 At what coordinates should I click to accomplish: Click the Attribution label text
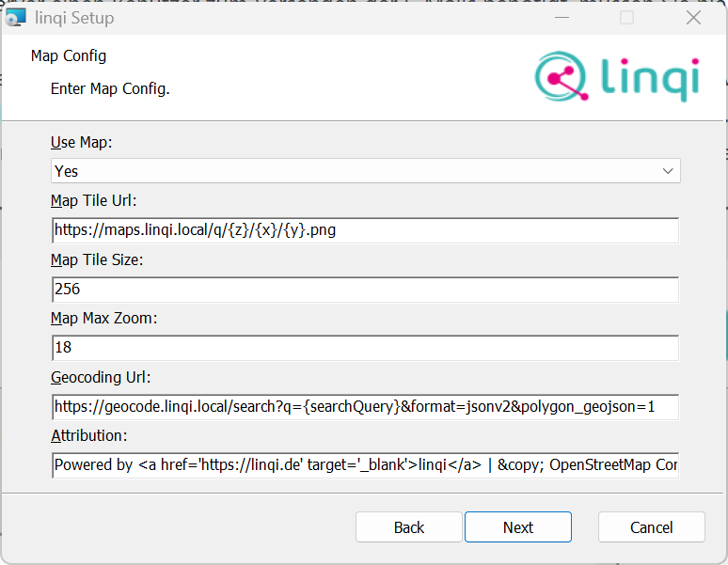pos(87,436)
